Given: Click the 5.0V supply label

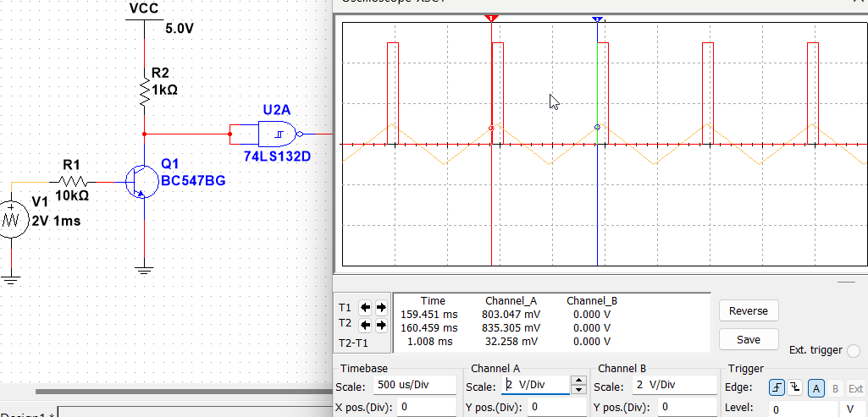Looking at the screenshot, I should click(x=180, y=29).
